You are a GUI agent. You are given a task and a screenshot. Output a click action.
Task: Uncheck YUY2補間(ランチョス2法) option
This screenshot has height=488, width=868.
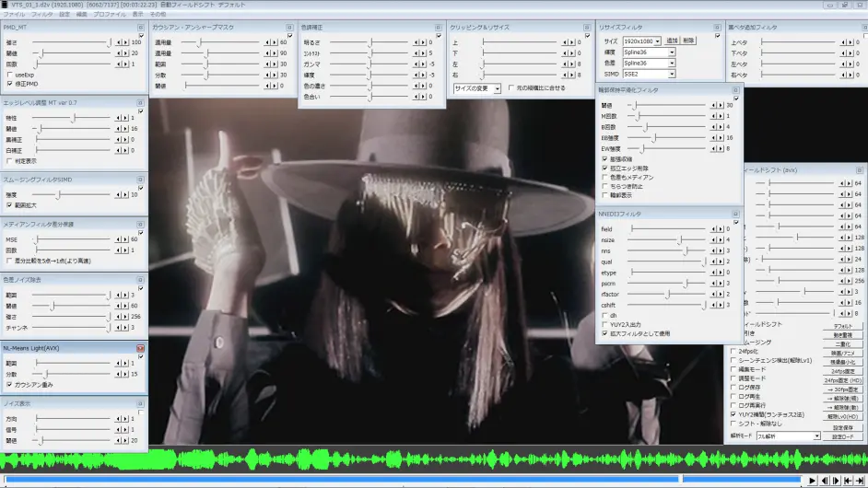click(733, 414)
